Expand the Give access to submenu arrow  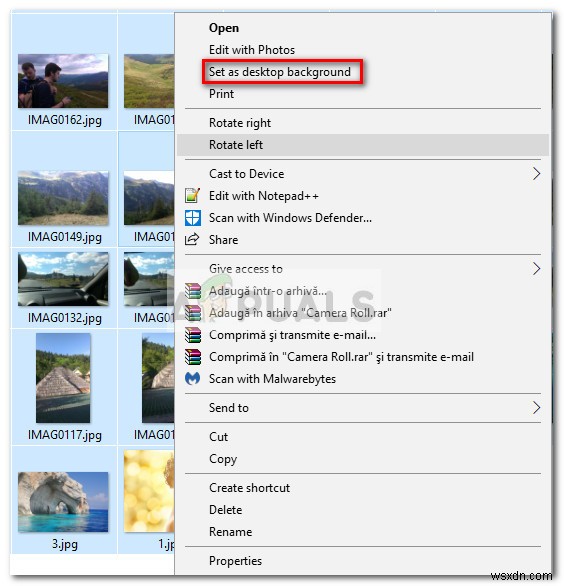tap(536, 269)
